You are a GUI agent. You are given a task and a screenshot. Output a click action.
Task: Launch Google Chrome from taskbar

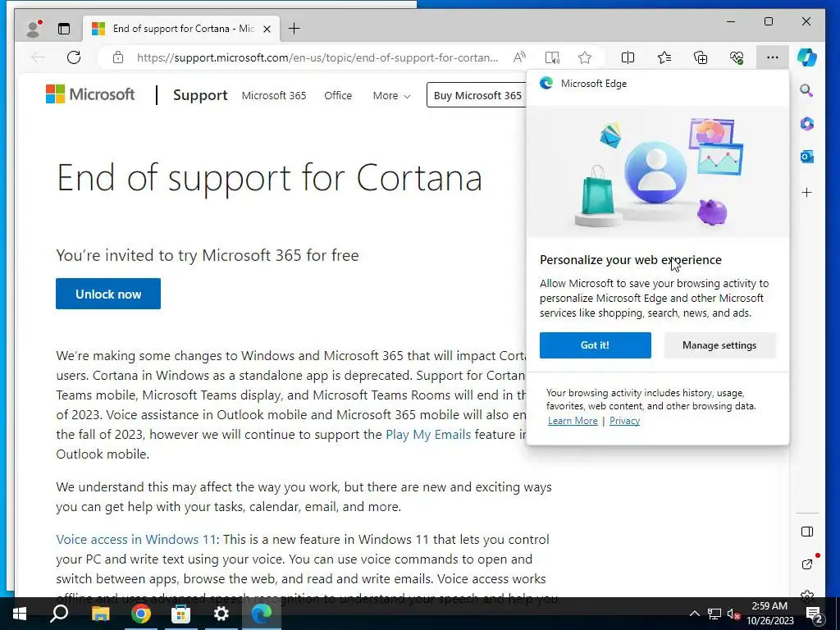coord(140,614)
